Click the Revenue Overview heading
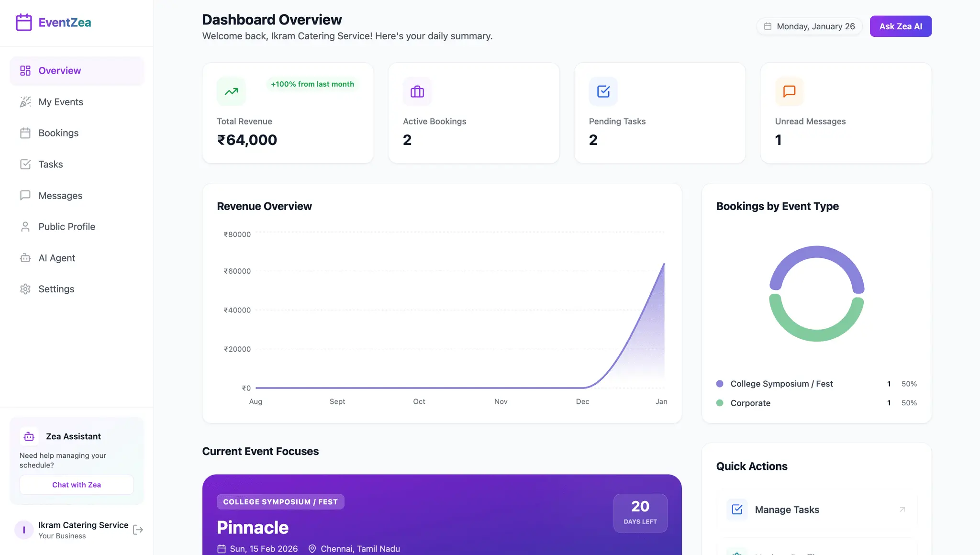 point(264,206)
